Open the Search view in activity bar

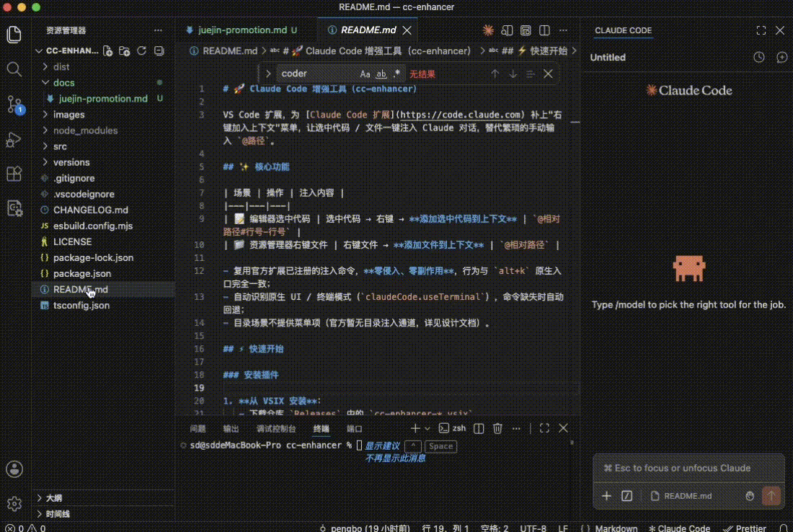(x=14, y=69)
